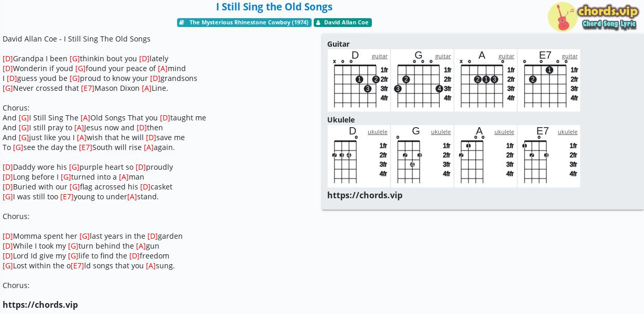
Task: Open the D guitar chord diagram
Action: (359, 80)
